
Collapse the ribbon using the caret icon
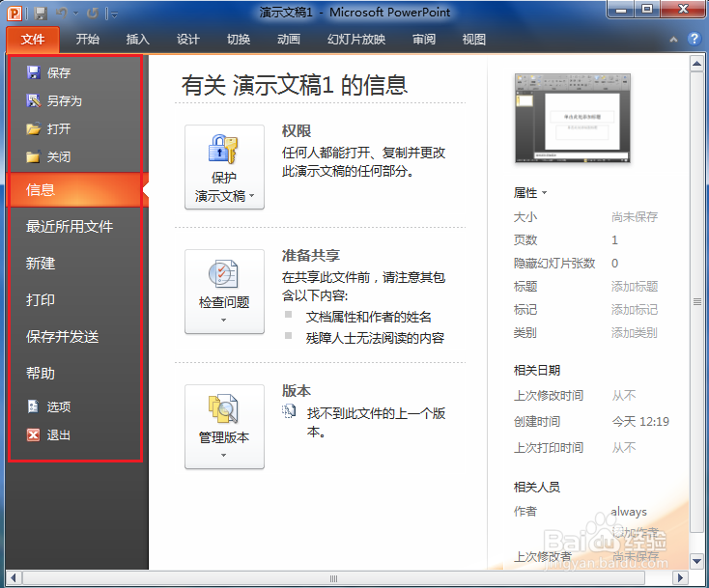673,40
